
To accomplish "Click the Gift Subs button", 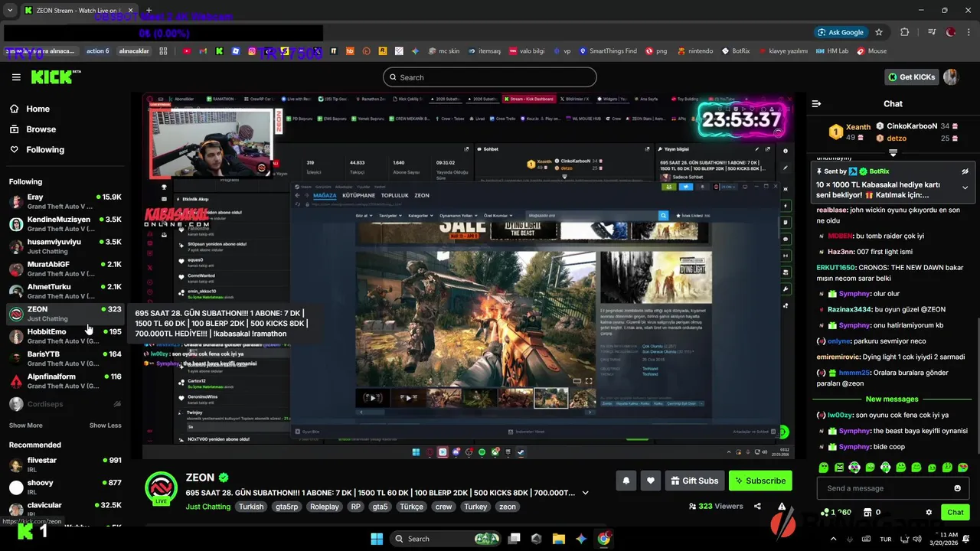I will (x=694, y=481).
